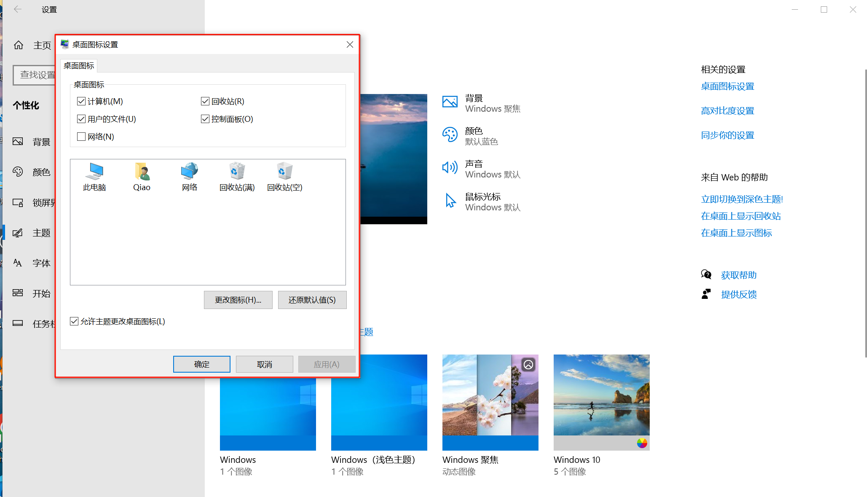Click the 鼠标光标 cursor icon
This screenshot has height=497, width=868.
450,201
